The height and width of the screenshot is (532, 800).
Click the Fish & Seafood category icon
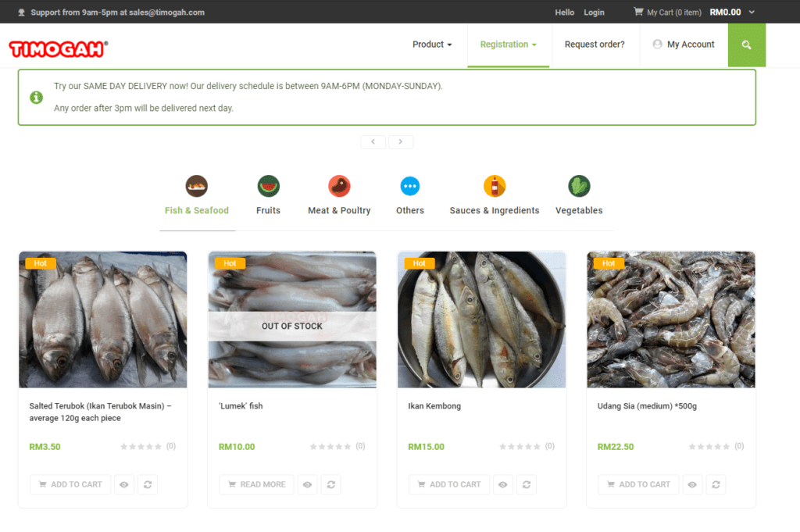196,186
